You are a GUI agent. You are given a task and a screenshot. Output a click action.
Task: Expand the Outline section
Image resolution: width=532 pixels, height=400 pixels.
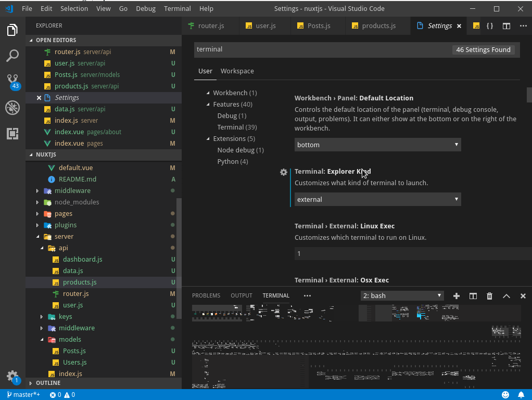click(x=104, y=383)
